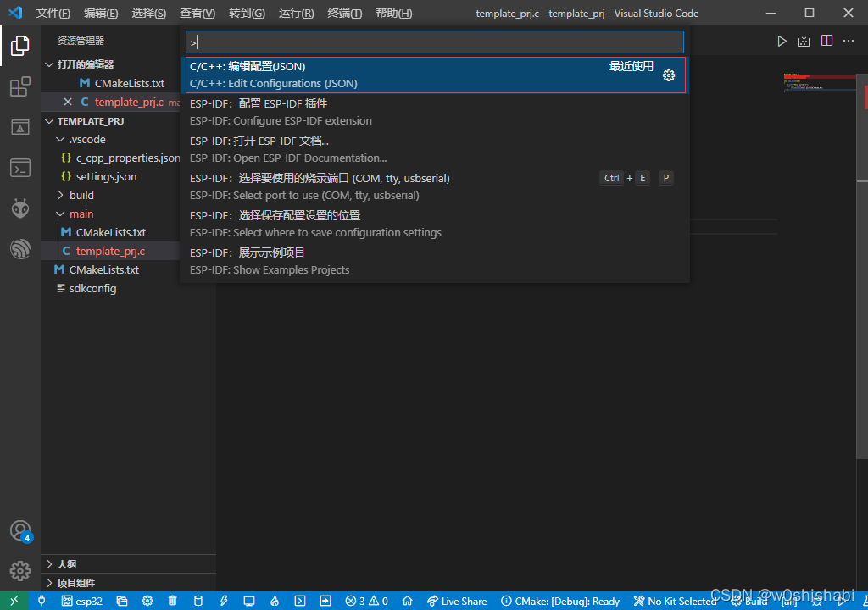The height and width of the screenshot is (610, 868).
Task: Click CMake: [Debug]: Ready status item
Action: click(560, 601)
